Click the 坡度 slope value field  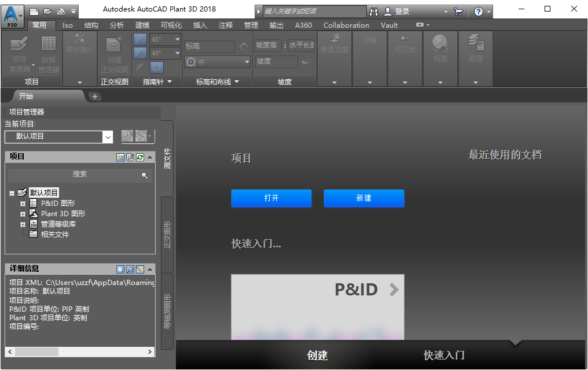tap(277, 61)
